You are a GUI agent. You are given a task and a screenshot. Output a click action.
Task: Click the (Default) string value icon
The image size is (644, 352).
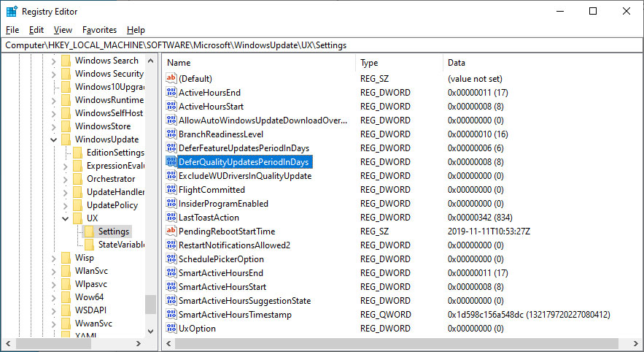coord(171,78)
